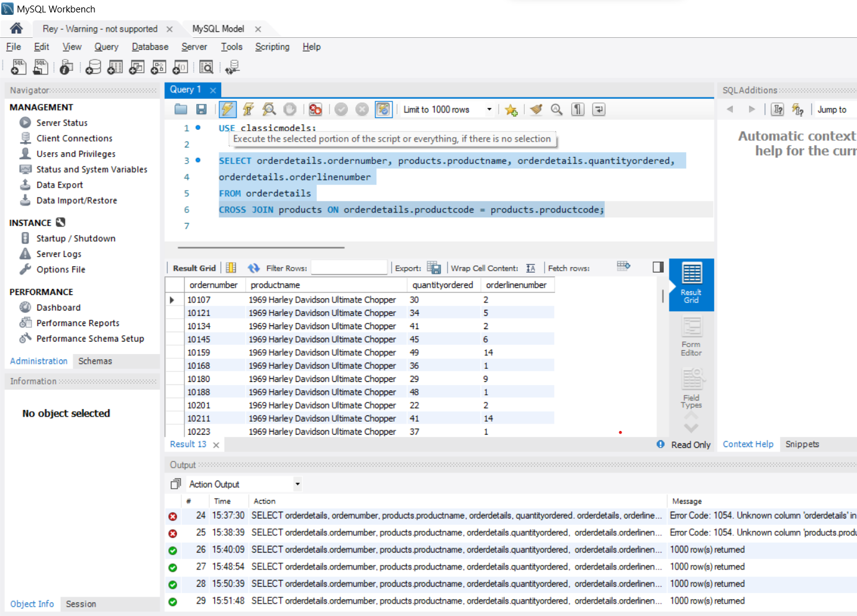
Task: Open an SQL script file in new tab
Action: [x=40, y=67]
